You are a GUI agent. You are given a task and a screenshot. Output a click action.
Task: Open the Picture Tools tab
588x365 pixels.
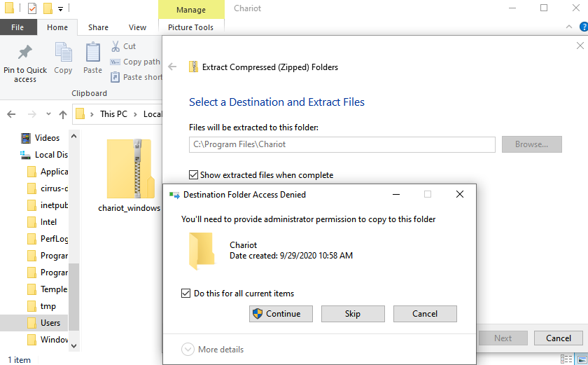pos(191,27)
